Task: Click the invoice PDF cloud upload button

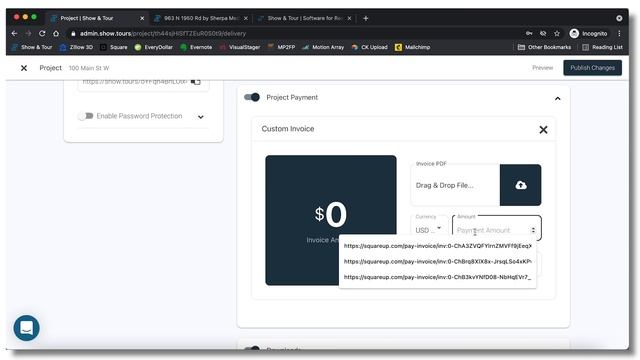Action: pos(520,185)
